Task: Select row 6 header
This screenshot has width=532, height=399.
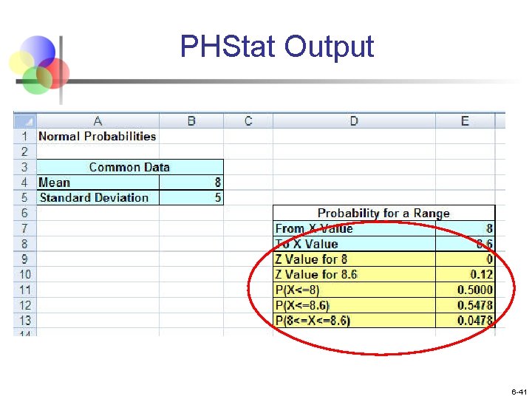Action: pyautogui.click(x=25, y=213)
